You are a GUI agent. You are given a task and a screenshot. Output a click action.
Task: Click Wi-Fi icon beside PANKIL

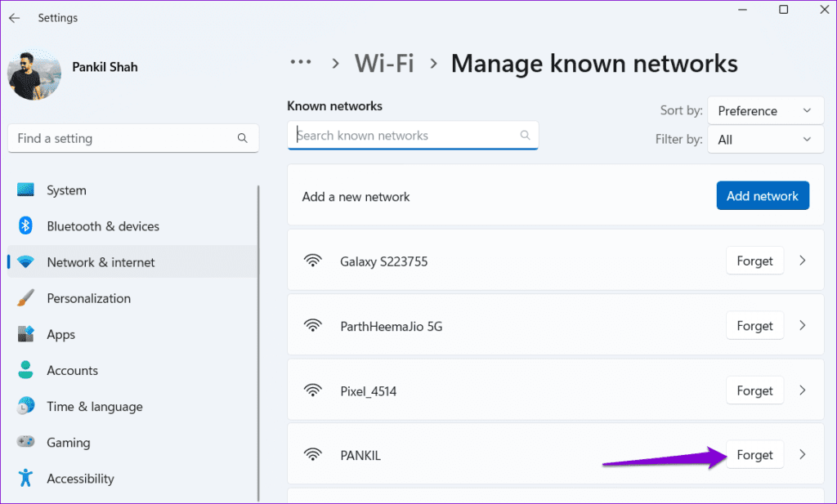coord(313,454)
